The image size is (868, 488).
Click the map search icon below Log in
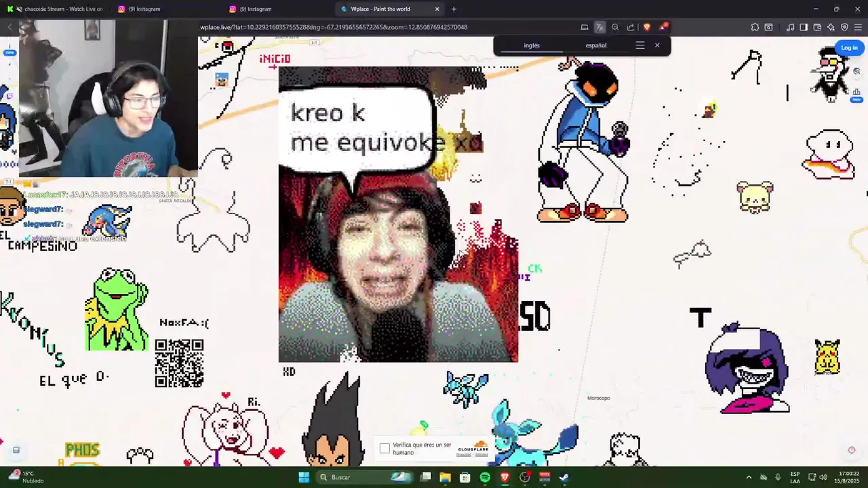click(x=857, y=71)
